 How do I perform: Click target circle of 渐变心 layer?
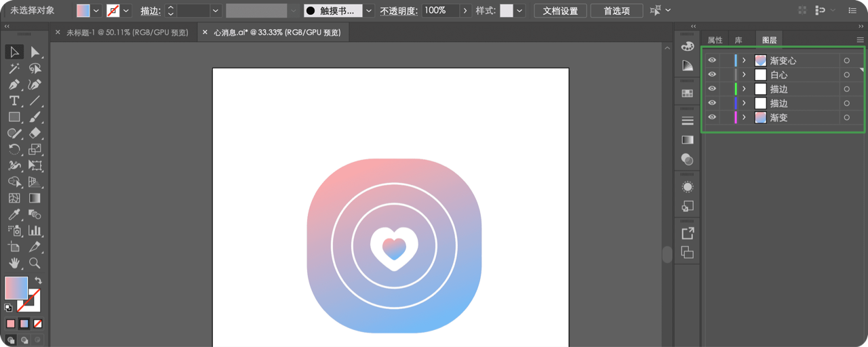click(846, 60)
